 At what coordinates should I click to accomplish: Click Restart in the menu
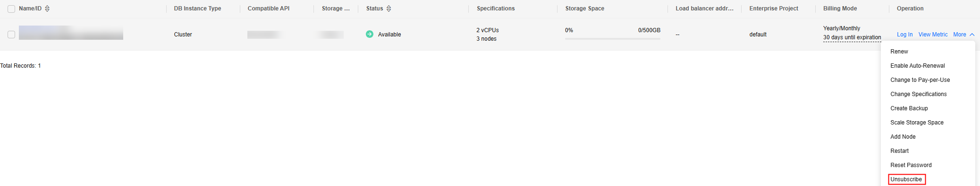pos(899,151)
